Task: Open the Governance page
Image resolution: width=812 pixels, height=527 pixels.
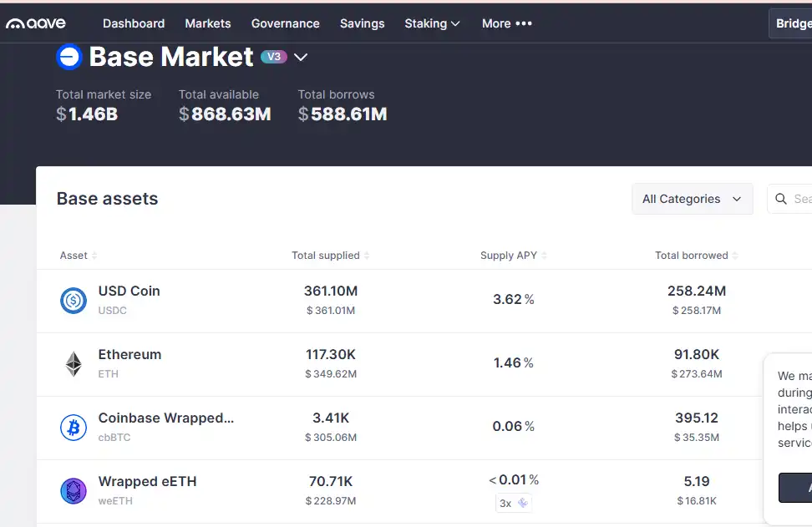Action: pyautogui.click(x=285, y=23)
